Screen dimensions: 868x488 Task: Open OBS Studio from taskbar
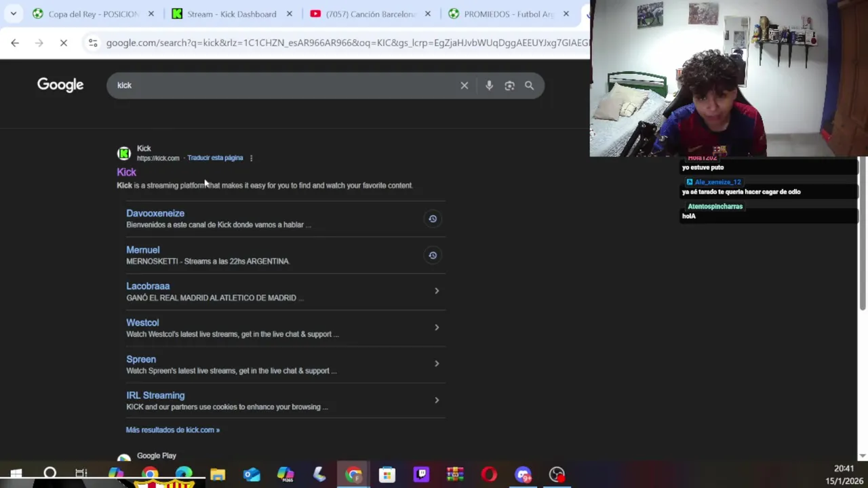tap(557, 474)
